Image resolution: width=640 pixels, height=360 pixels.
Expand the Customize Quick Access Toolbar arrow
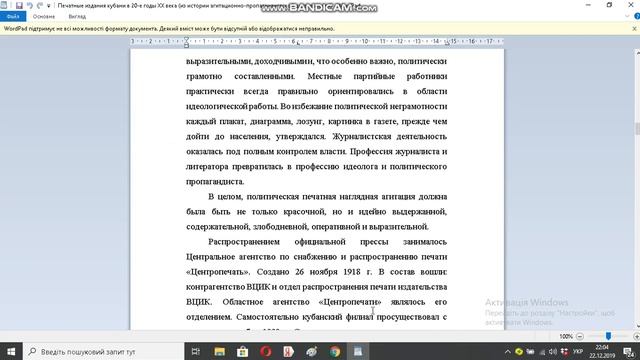click(49, 6)
